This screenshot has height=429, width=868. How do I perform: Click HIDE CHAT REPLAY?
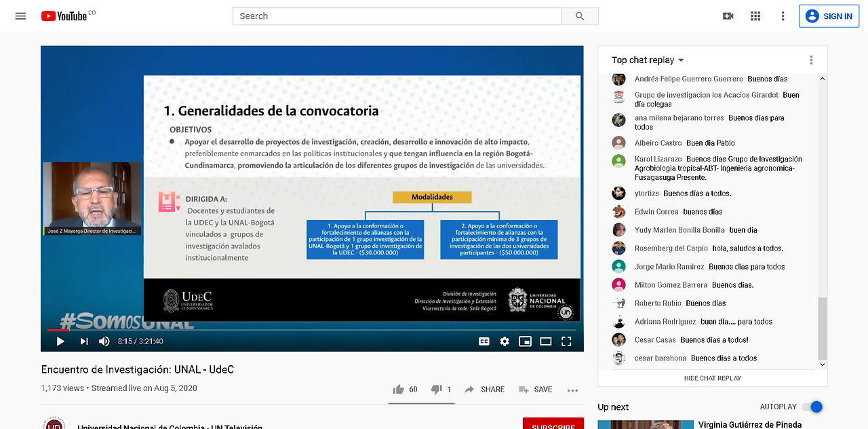pos(712,378)
